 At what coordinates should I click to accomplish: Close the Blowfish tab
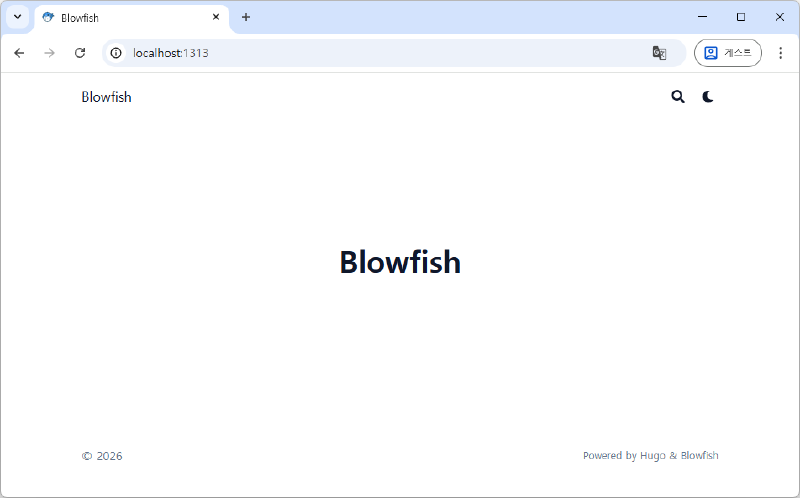(x=216, y=17)
